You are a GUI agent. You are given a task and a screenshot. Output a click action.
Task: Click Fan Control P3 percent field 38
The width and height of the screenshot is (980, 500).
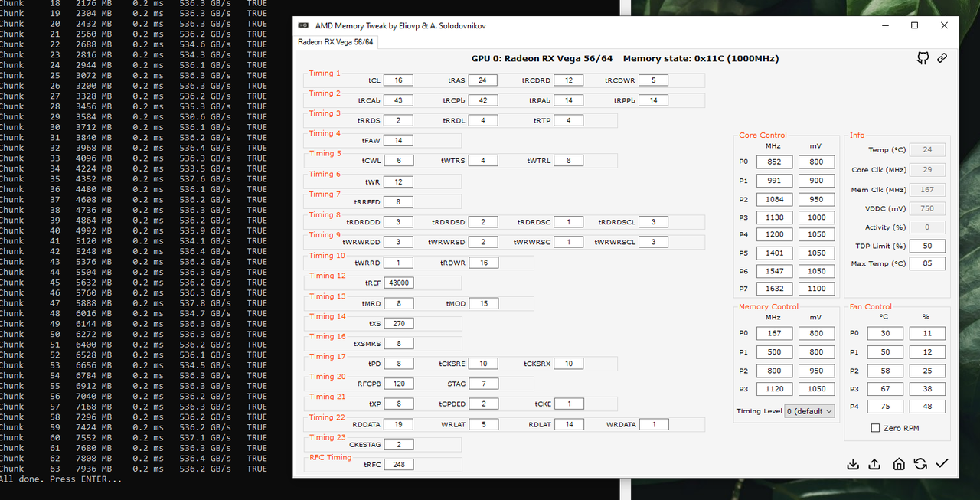click(927, 388)
